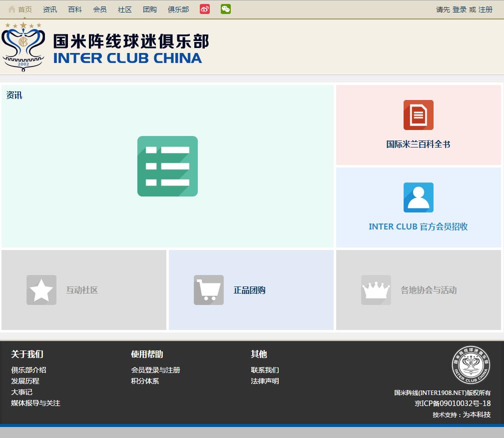Open 团购 in top navigation
Viewport: 504px width, 438px height.
150,9
